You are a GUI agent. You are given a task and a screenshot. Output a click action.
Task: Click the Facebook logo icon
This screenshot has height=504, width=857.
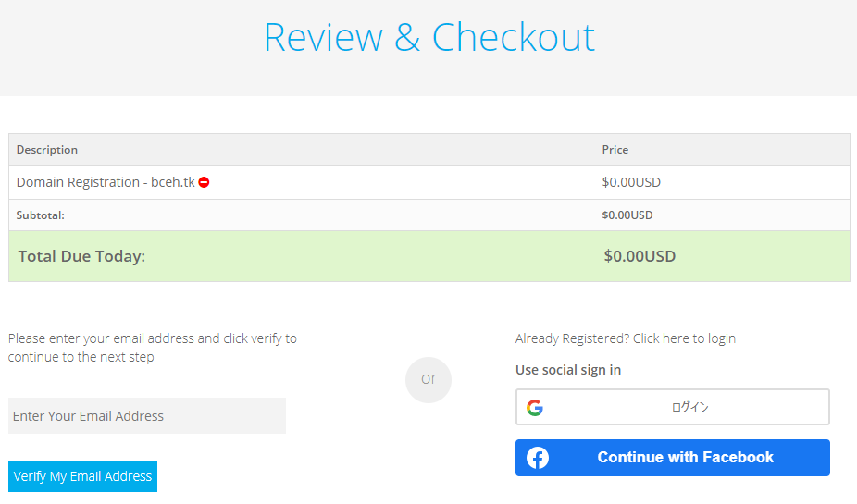click(x=538, y=458)
